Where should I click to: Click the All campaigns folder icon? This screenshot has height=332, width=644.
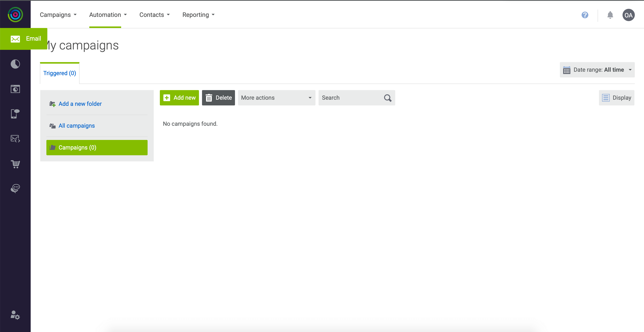[x=52, y=126]
